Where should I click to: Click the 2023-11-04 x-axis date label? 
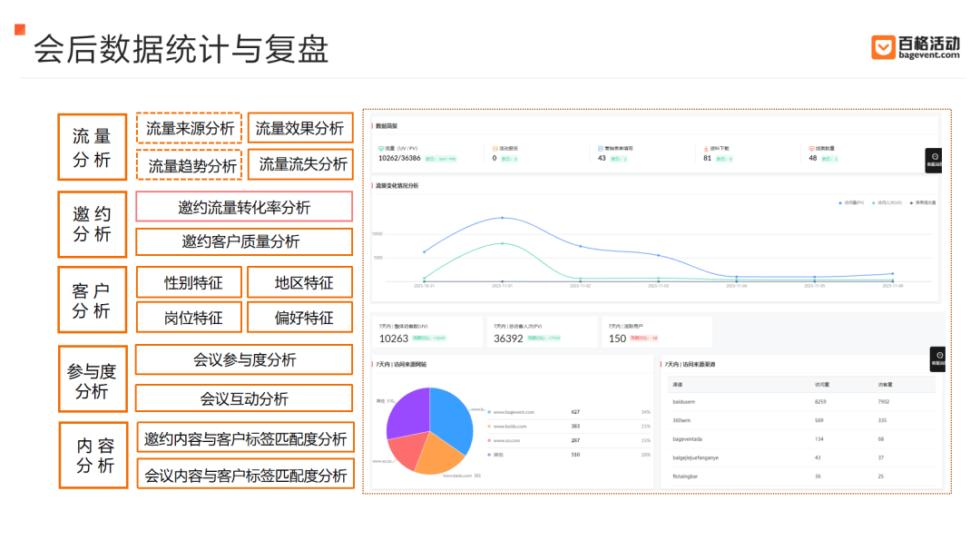point(736,286)
